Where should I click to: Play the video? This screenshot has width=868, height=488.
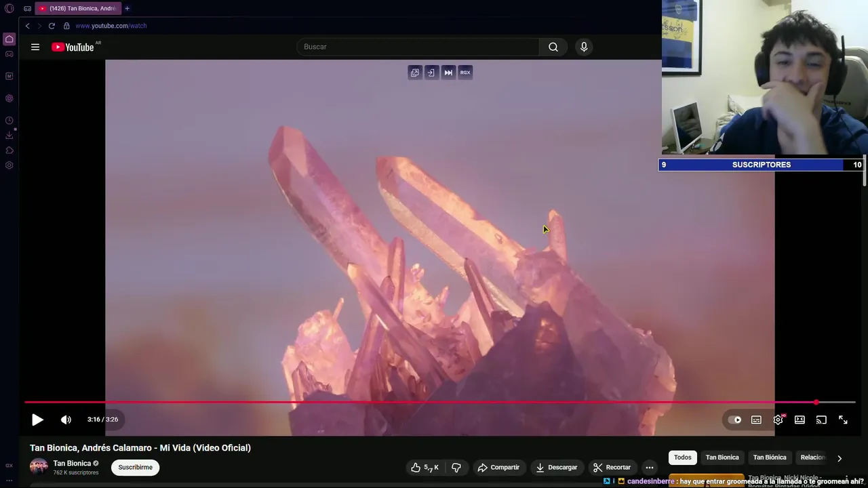37,420
